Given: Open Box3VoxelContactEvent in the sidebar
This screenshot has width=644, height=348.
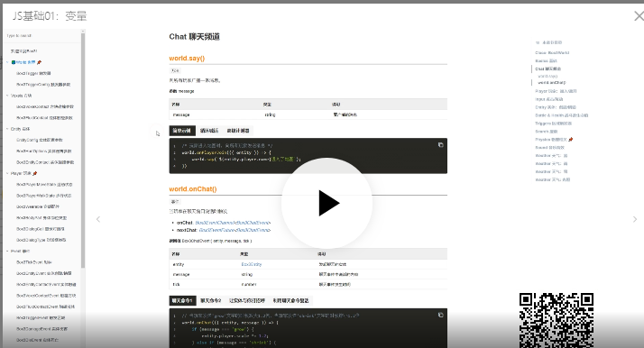Looking at the screenshot, I should click(x=46, y=295).
